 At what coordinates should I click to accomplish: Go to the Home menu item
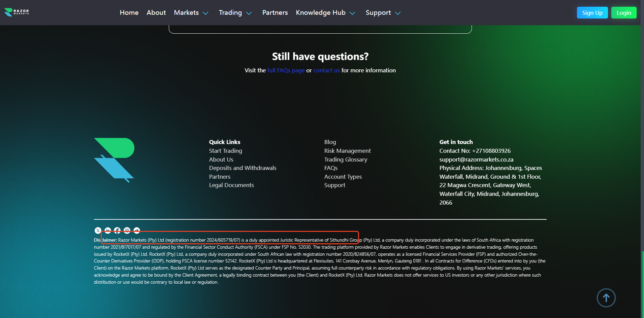[x=129, y=13]
